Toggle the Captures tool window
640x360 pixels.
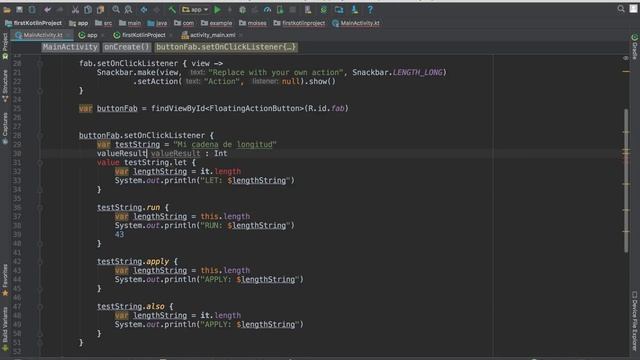pos(5,128)
